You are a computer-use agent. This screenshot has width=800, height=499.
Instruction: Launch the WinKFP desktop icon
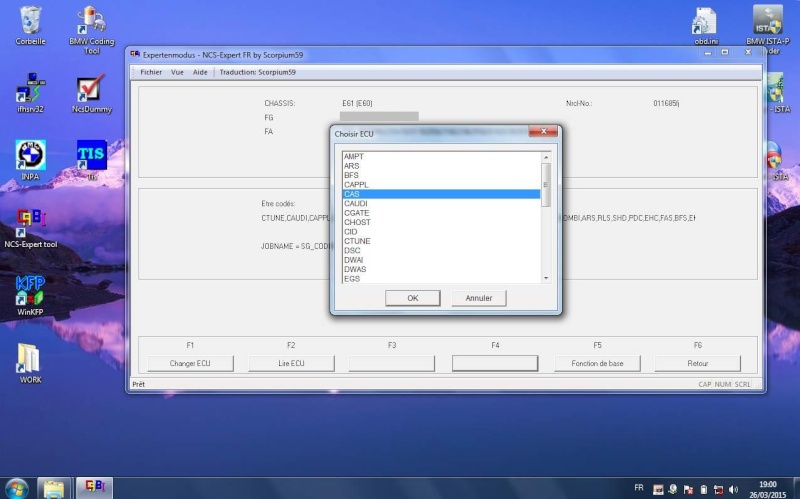point(30,296)
